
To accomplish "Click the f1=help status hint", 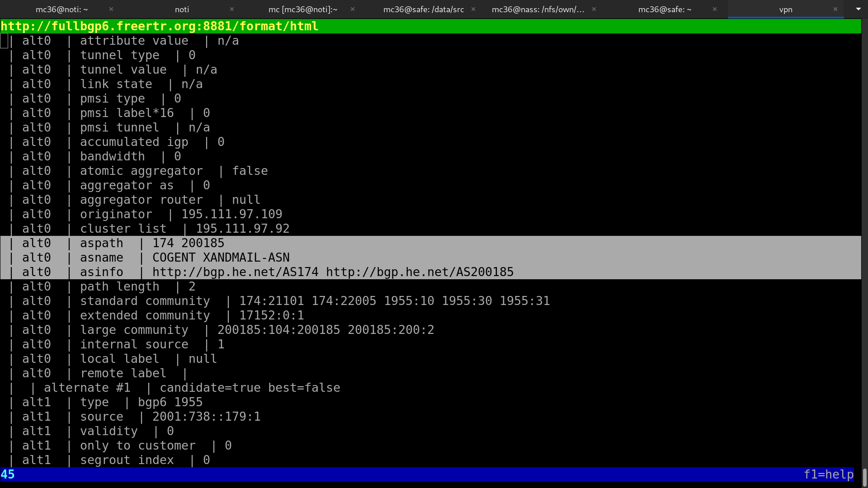I will [x=829, y=474].
